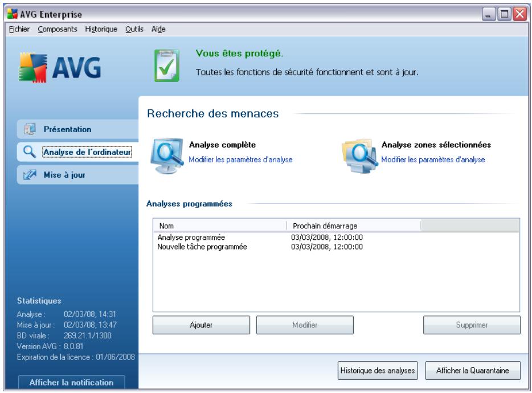Click the green checkmark protection status icon
Viewport: 532px width, 393px height.
click(x=166, y=65)
